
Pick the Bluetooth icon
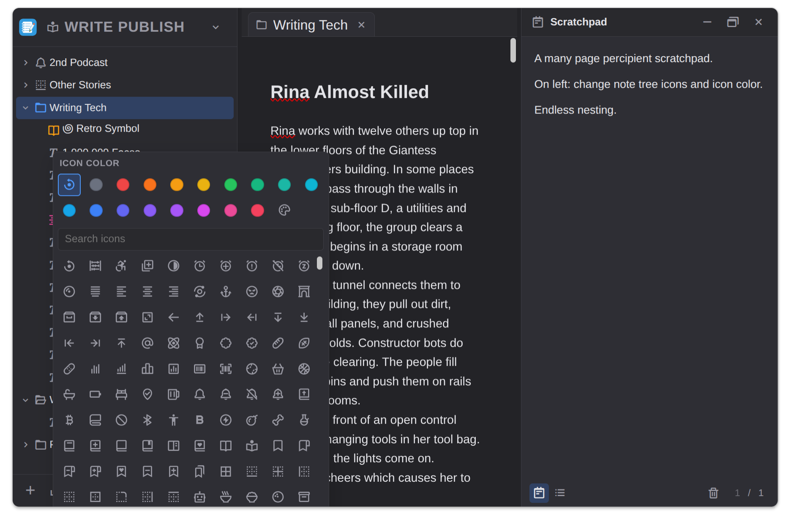[x=147, y=420]
